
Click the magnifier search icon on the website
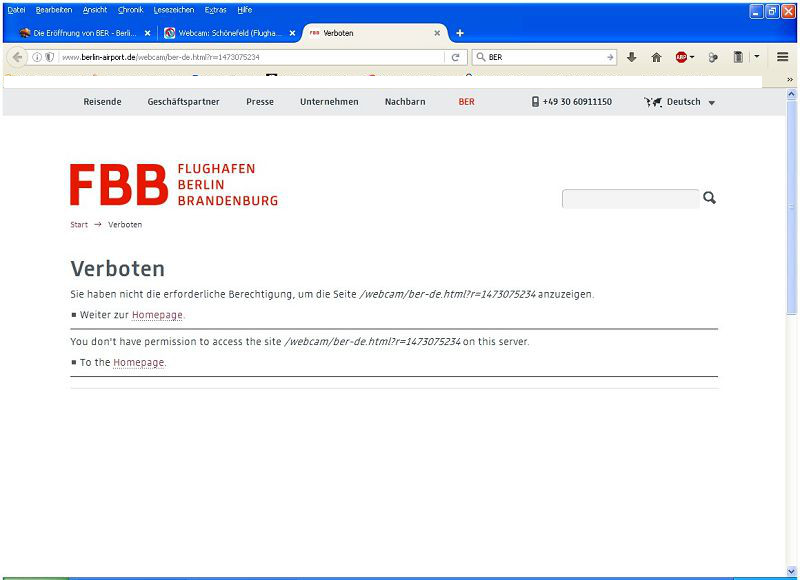[x=710, y=198]
